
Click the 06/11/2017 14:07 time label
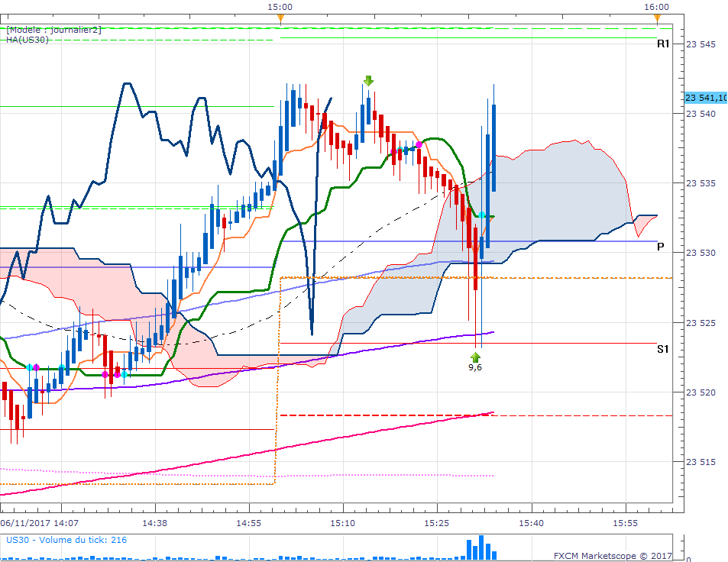click(x=40, y=523)
